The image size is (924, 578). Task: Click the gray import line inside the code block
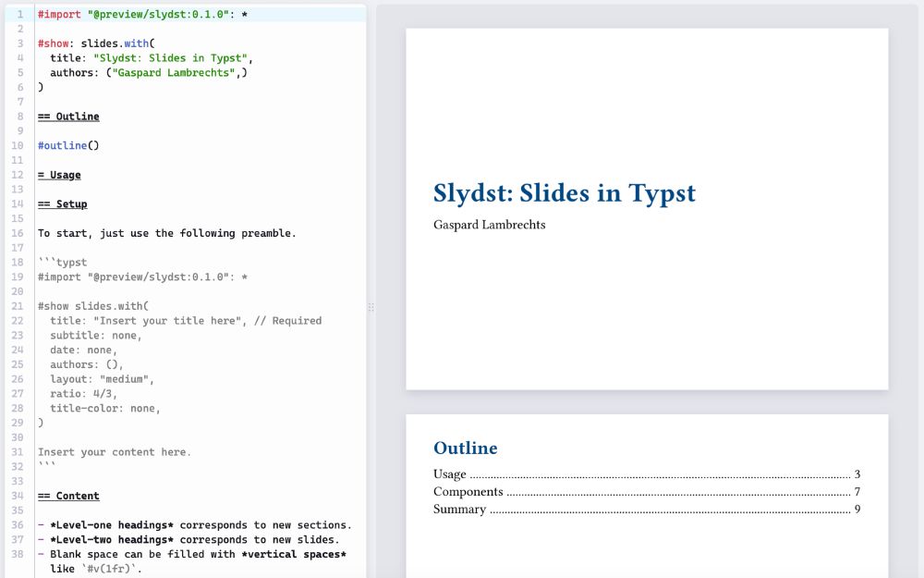pos(142,277)
